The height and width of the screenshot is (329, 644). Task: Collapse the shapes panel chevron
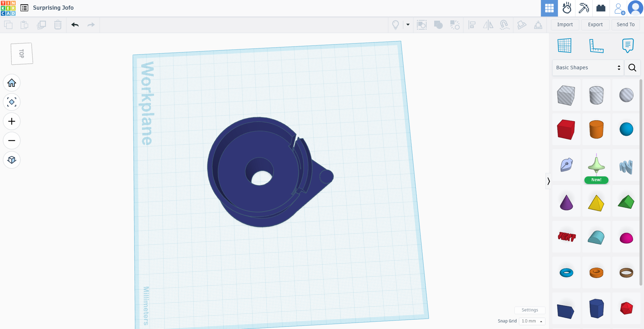(549, 181)
